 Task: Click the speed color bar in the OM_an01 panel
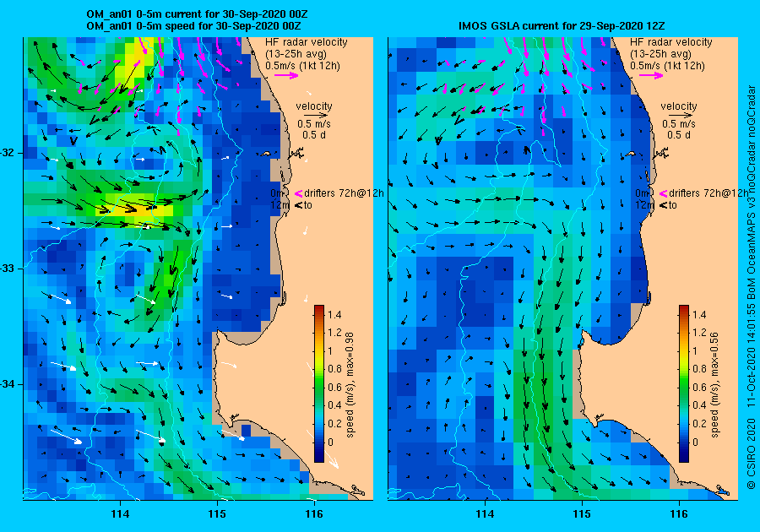tap(319, 383)
